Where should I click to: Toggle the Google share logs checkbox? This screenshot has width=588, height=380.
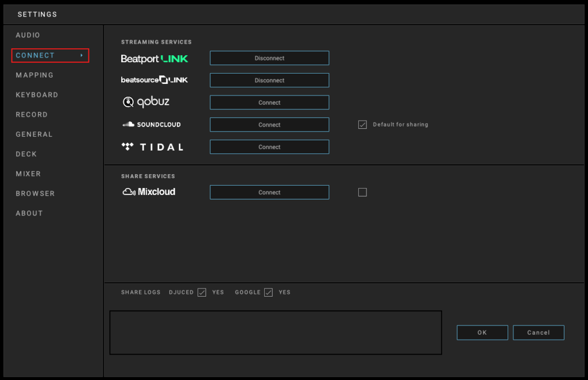click(268, 293)
